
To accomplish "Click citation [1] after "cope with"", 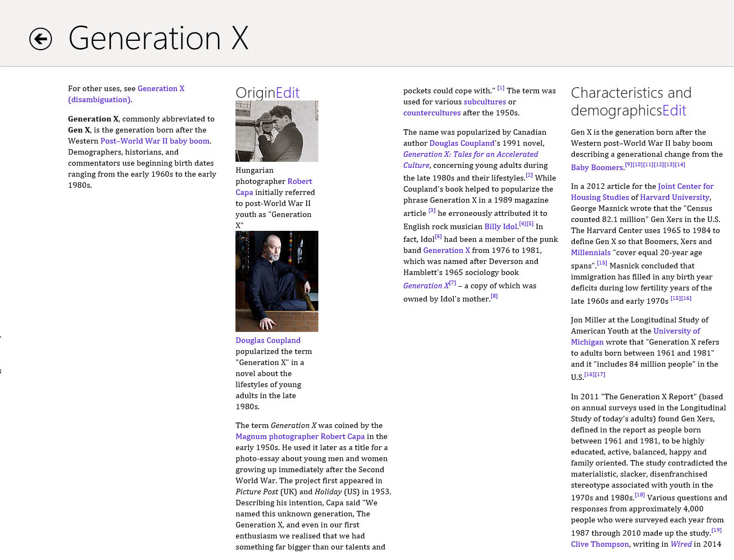I will (501, 88).
